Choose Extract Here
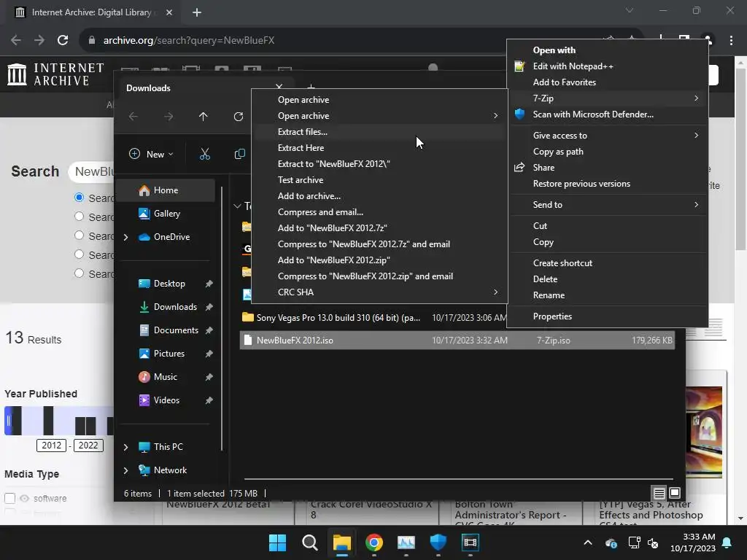The height and width of the screenshot is (560, 747). 379,148
